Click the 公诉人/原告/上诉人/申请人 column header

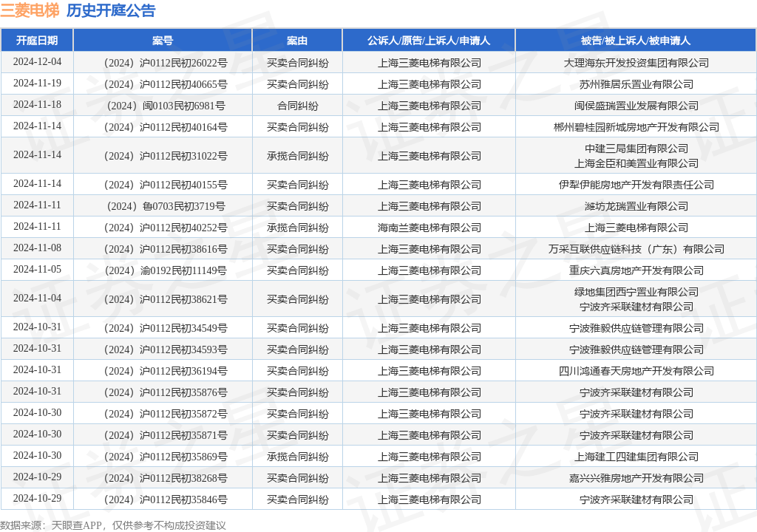pos(429,41)
